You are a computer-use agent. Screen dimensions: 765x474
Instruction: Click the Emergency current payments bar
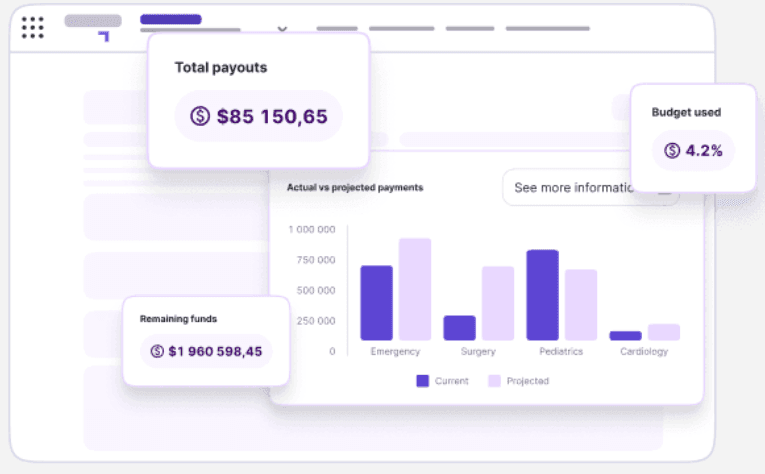376,303
